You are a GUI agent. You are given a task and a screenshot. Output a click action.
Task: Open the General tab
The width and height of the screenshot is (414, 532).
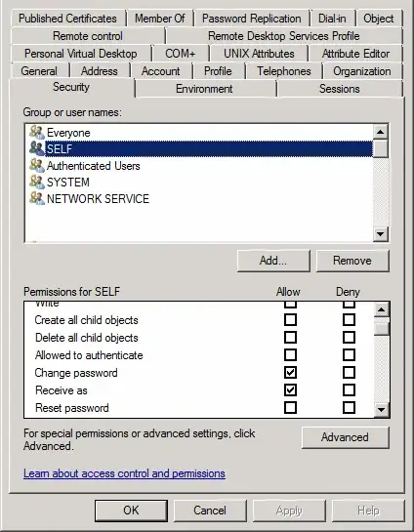point(39,71)
